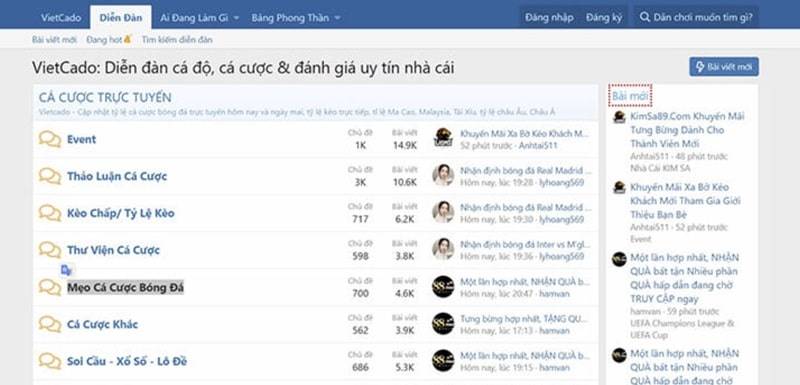Open the VietCado navigation tab
This screenshot has height=385, width=800.
point(61,17)
